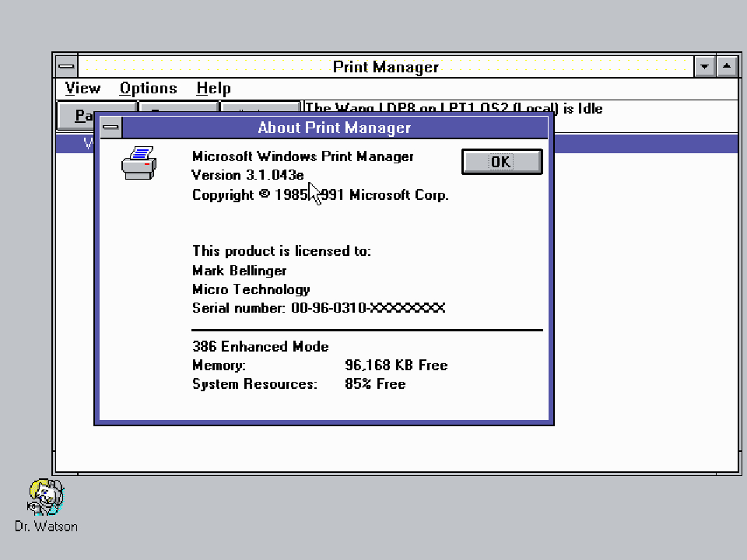Screen dimensions: 747x560
Task: Open the Print Manager window control-menu box
Action: (66, 67)
